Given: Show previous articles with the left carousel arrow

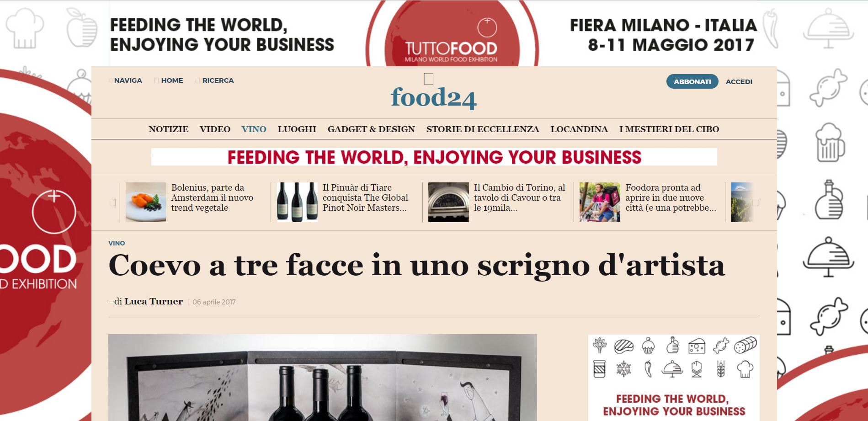Looking at the screenshot, I should coord(113,203).
